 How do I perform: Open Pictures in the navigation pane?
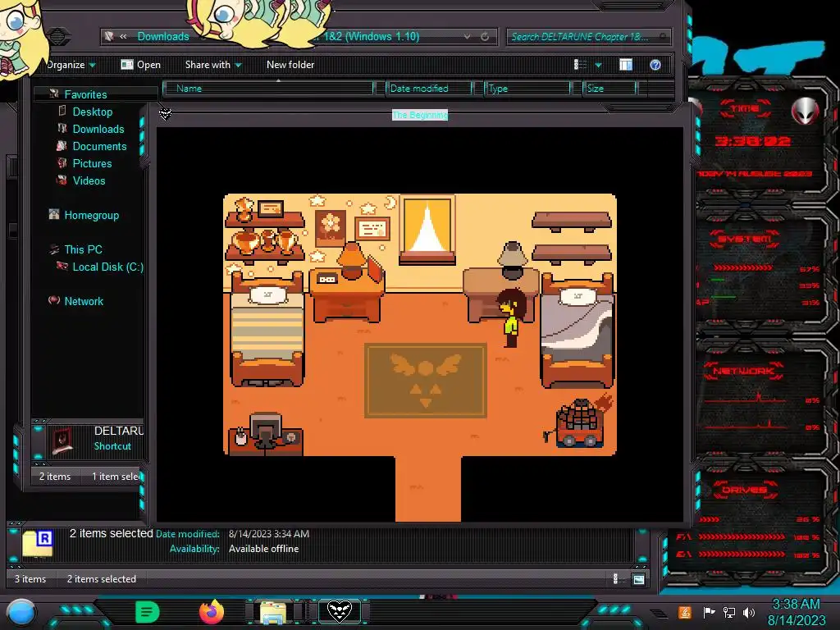[x=92, y=163]
